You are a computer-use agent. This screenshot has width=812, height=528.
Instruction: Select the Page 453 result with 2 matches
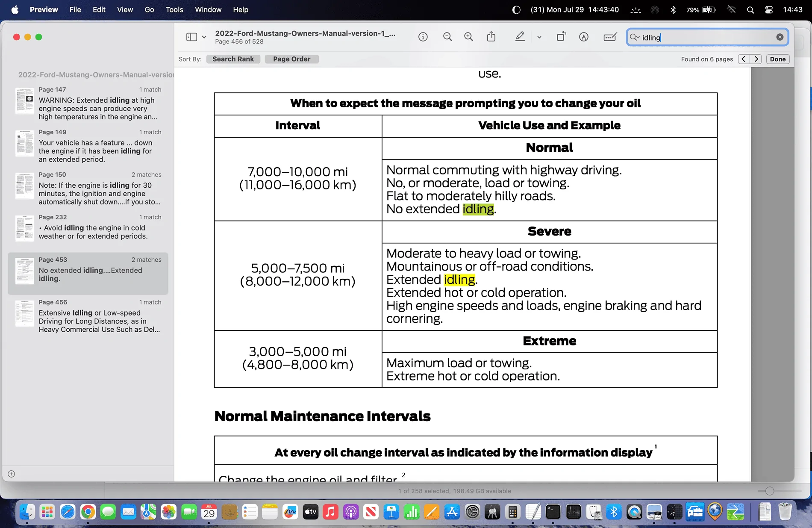[88, 274]
